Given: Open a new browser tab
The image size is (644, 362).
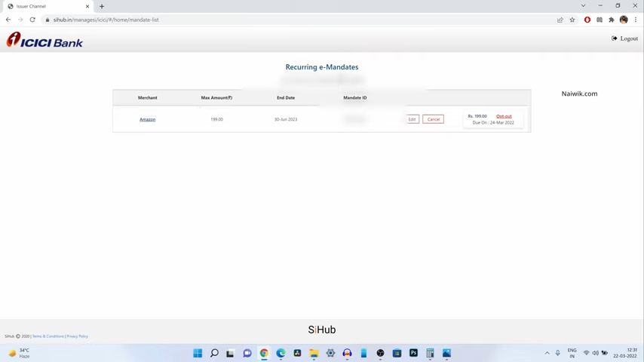Looking at the screenshot, I should pyautogui.click(x=102, y=6).
